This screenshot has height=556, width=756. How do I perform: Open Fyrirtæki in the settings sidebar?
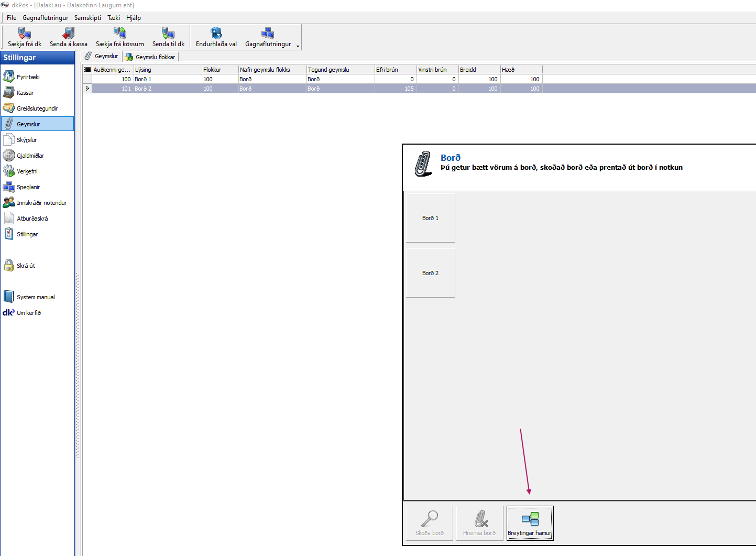28,77
